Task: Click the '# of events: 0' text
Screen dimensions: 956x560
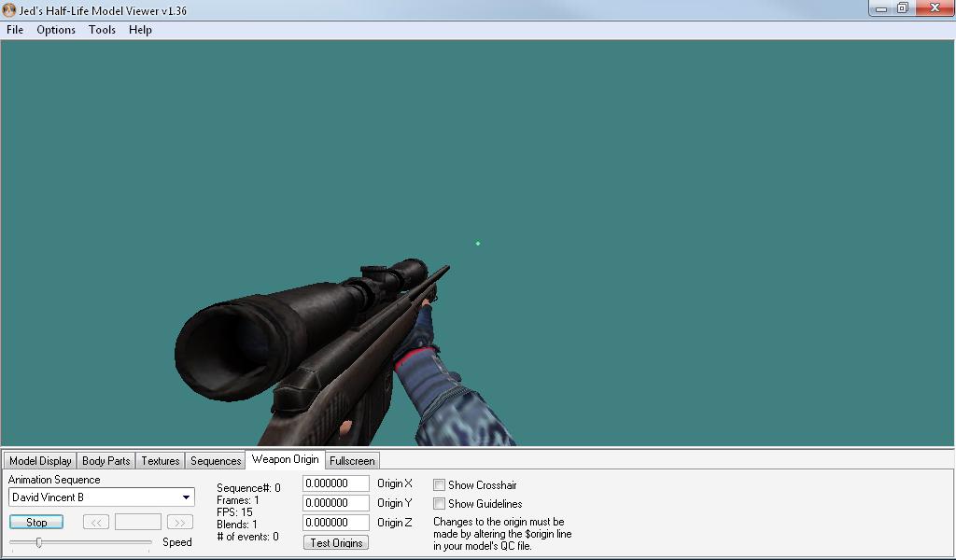Action: (x=247, y=537)
